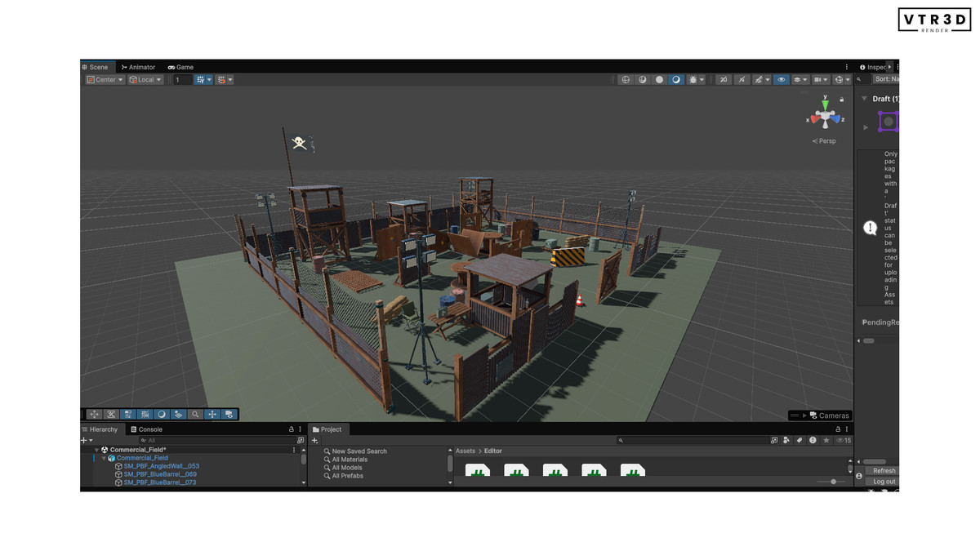980x551 pixels.
Task: Click the Refresh button
Action: 884,471
